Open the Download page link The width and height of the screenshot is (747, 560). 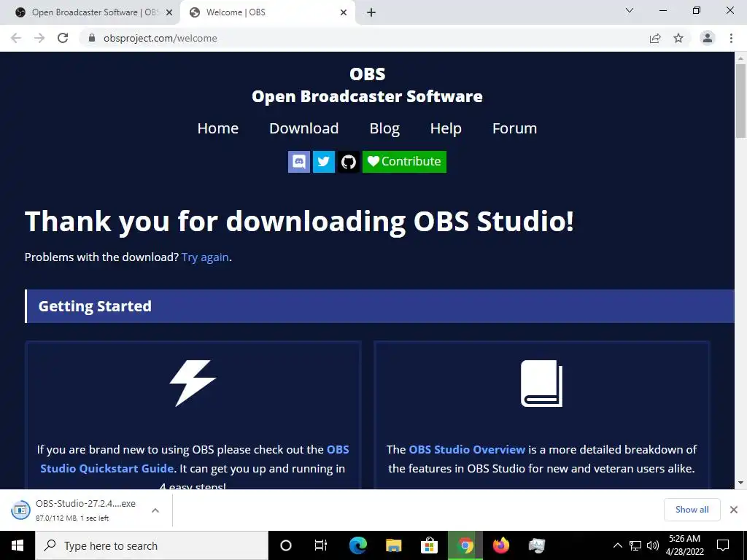click(x=304, y=128)
